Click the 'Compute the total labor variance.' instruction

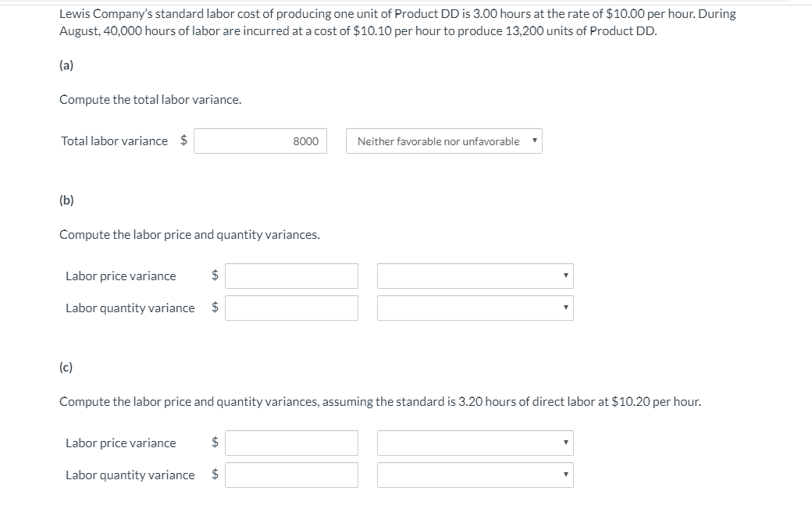point(151,100)
